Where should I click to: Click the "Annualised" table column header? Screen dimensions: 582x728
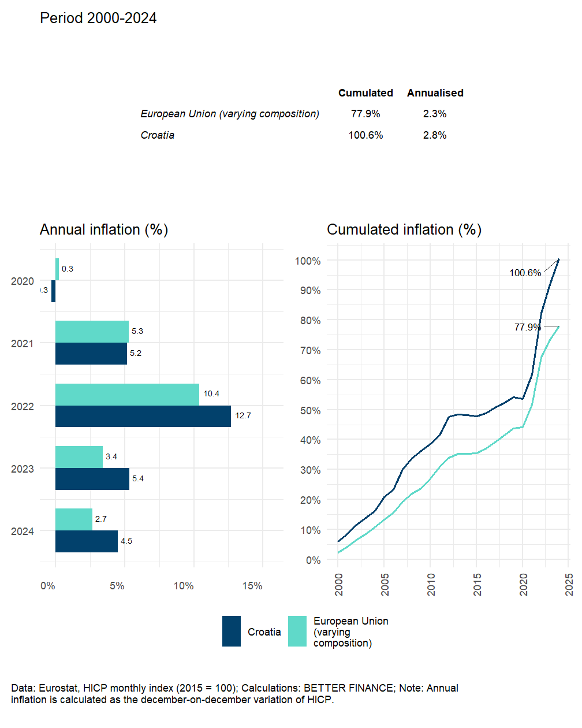pyautogui.click(x=435, y=93)
